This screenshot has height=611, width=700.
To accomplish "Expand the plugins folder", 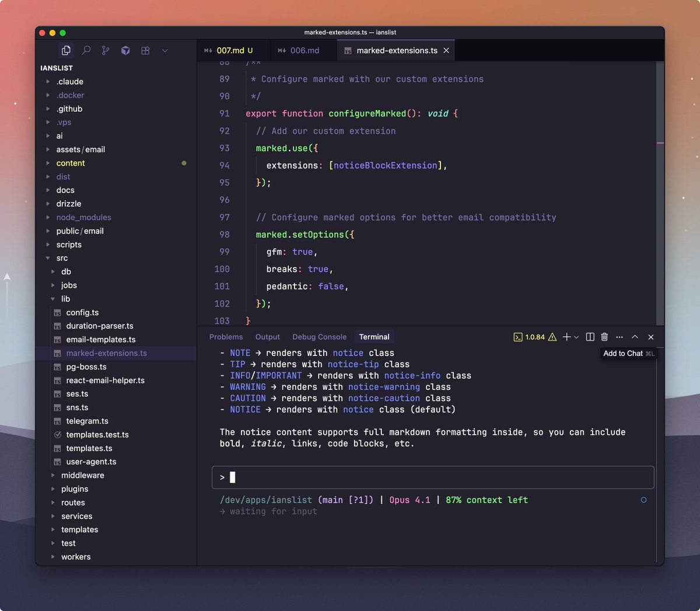I will point(116,489).
